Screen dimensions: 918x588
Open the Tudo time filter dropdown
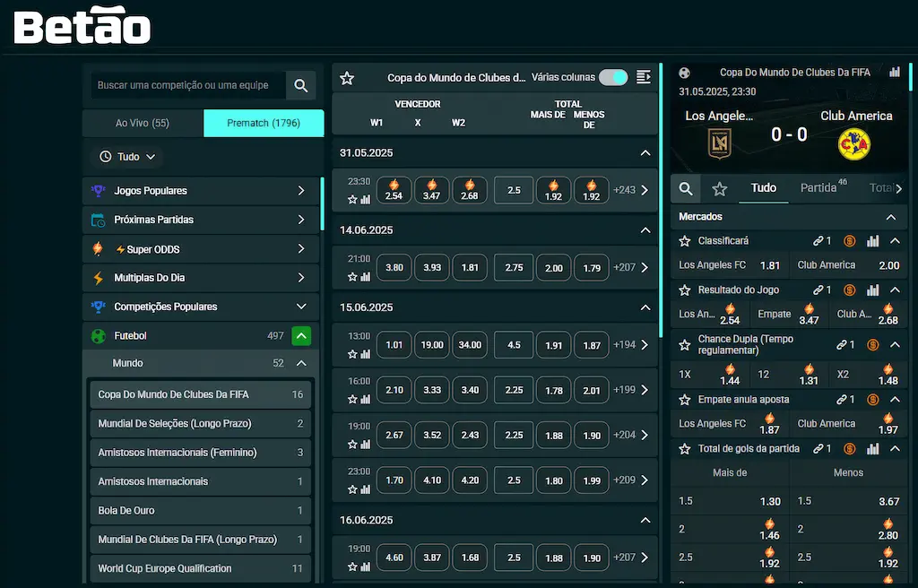coord(127,157)
